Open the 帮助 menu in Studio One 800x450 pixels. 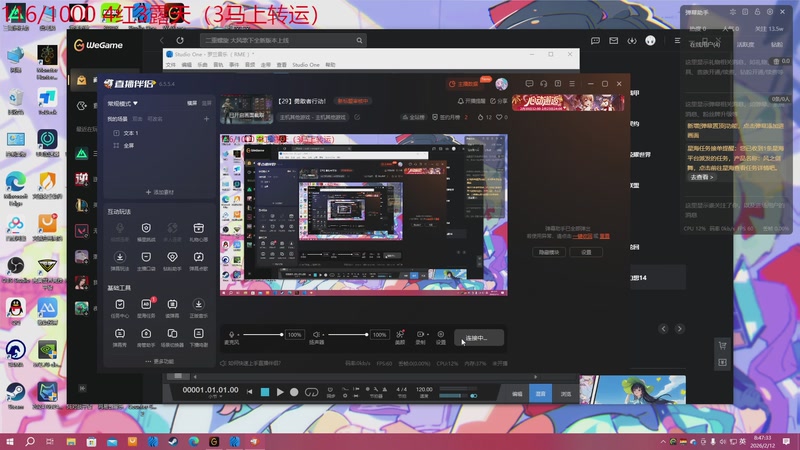coord(331,65)
